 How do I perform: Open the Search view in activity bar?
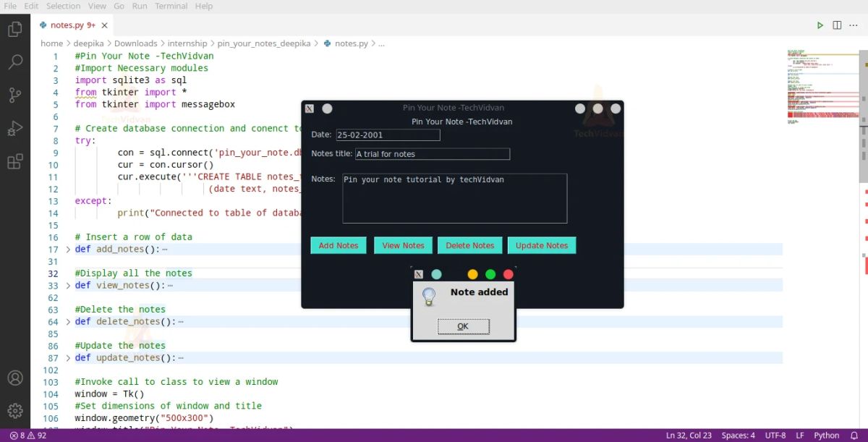pos(14,61)
